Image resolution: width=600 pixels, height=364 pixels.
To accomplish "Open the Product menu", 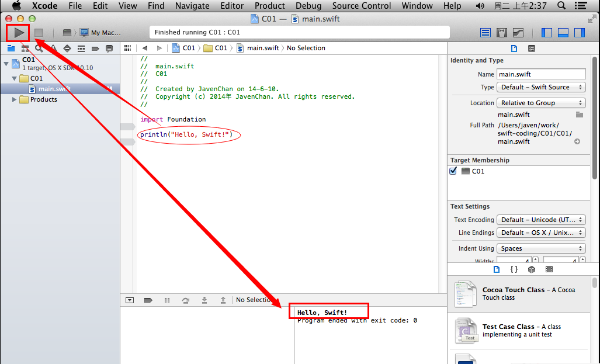I will pyautogui.click(x=270, y=6).
